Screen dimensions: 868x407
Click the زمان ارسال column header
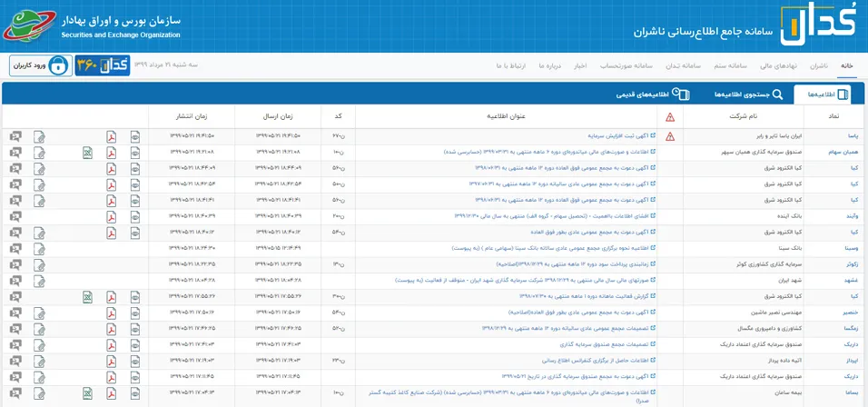(x=277, y=117)
